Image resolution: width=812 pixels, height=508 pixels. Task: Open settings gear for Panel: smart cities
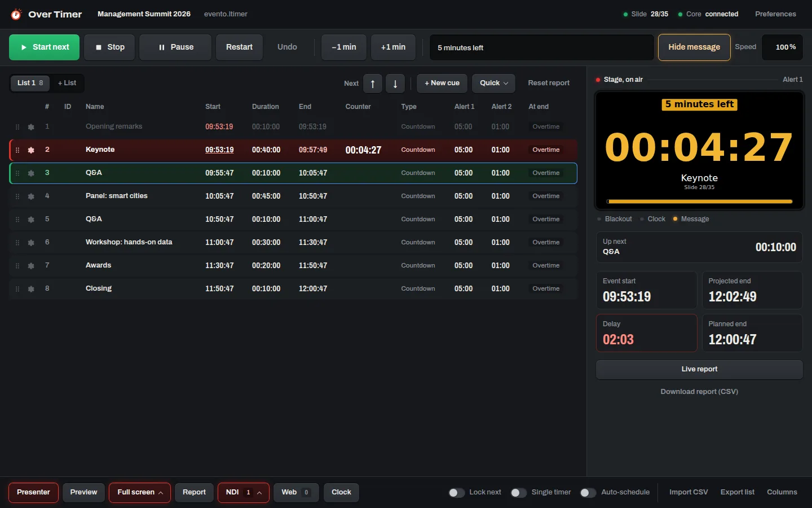pyautogui.click(x=31, y=196)
